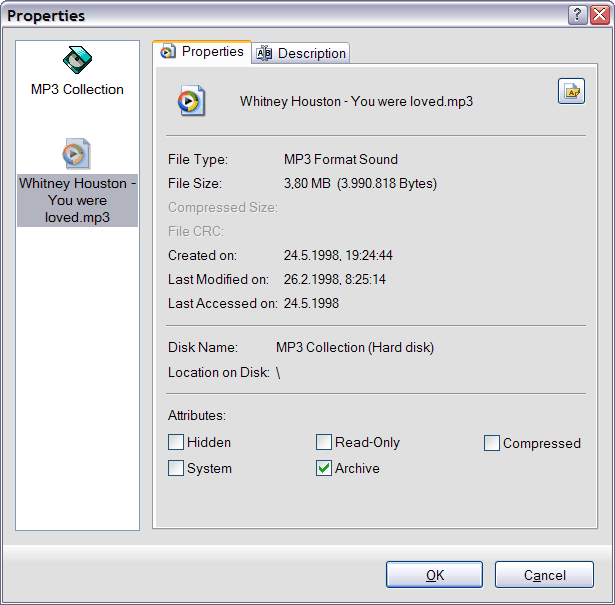Enable the Hidden attribute checkbox

[176, 442]
